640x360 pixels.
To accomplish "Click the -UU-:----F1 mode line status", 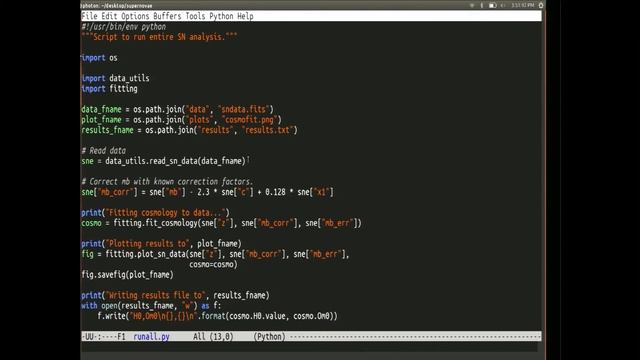I will tap(104, 337).
